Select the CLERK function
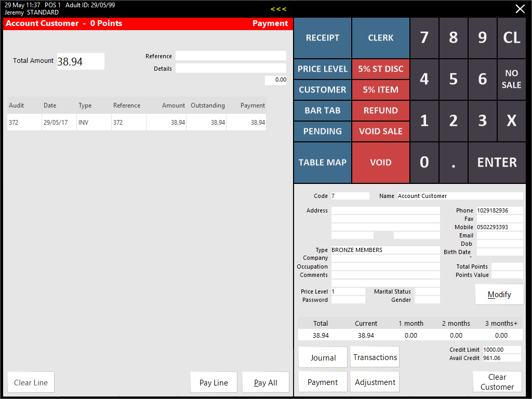Image resolution: width=532 pixels, height=399 pixels. tap(380, 38)
